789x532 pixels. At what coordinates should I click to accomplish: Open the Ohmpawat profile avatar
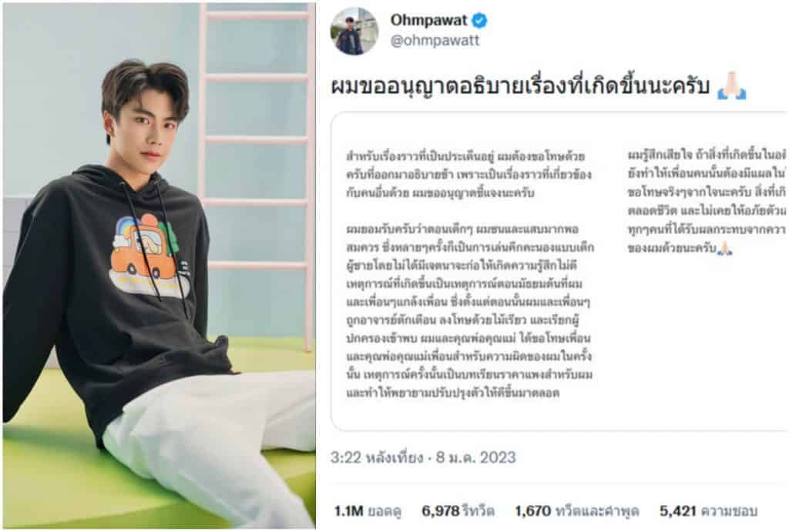[x=354, y=31]
